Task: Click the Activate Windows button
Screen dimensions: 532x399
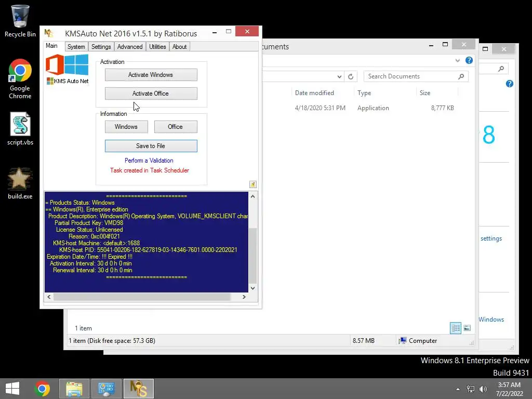Action: 151,75
